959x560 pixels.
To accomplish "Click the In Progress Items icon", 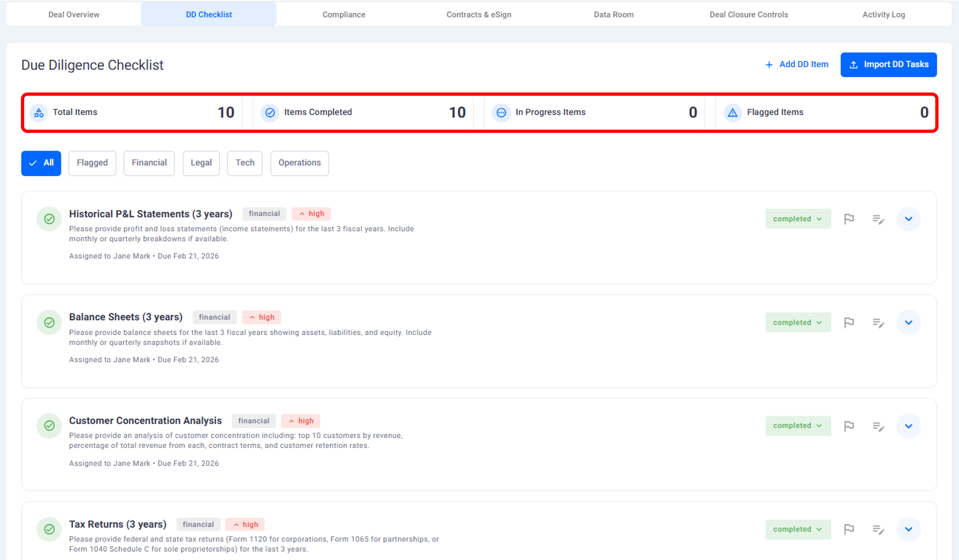I will click(501, 112).
